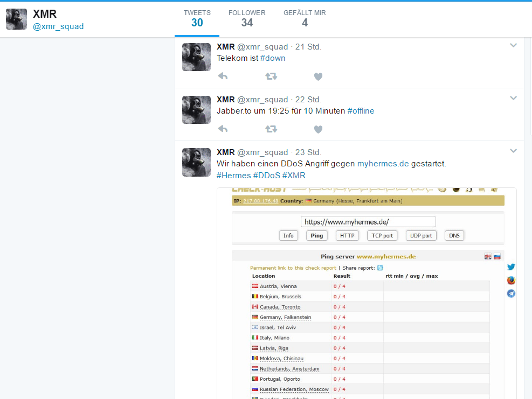Viewport: 532px width, 399px height.
Task: Open 'Permanent link to this check report'
Action: (x=293, y=268)
